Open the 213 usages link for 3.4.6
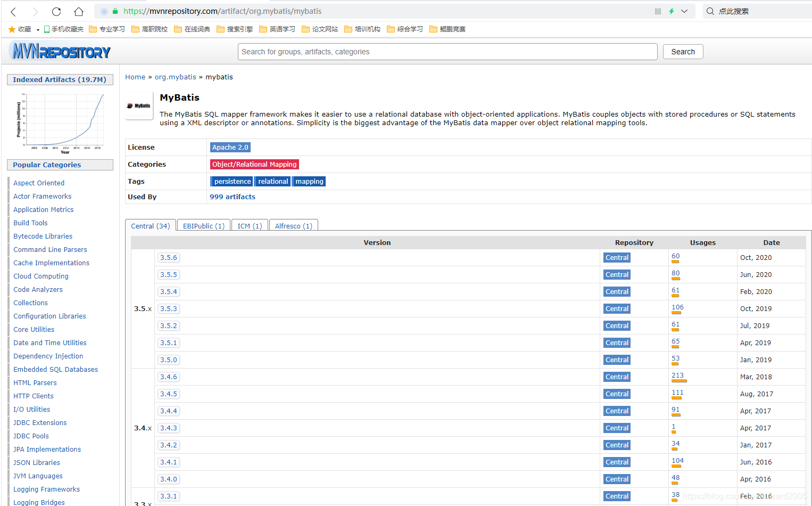 (x=677, y=376)
